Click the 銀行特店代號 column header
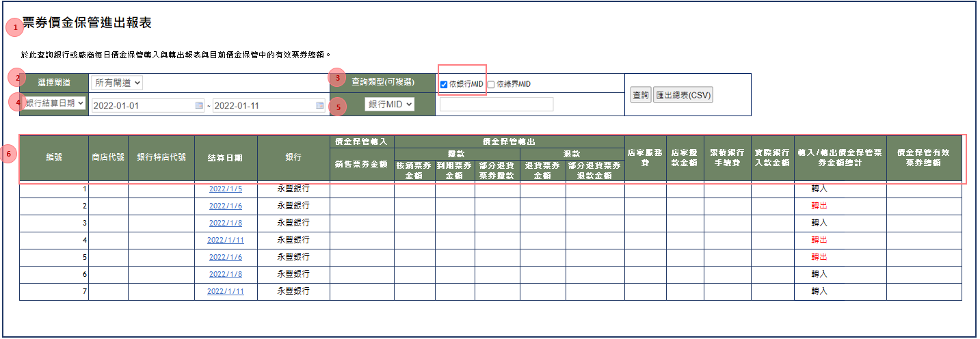The height and width of the screenshot is (339, 980). [x=161, y=157]
